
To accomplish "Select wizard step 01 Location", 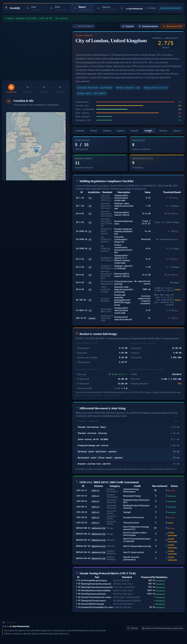I will [x=11, y=89].
